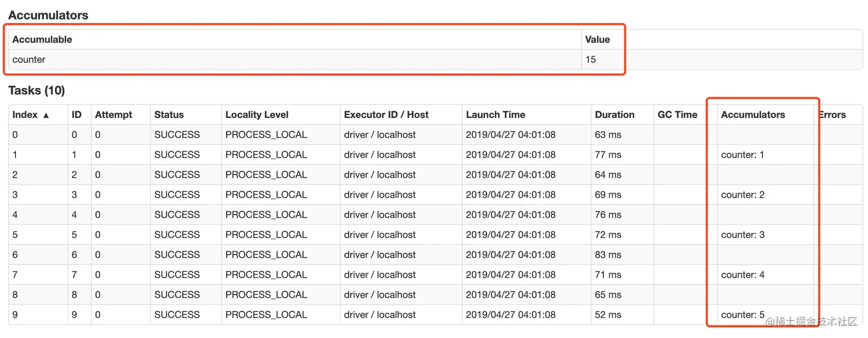Click the Accumulators section heading
Screen dimensions: 868x338
pyautogui.click(x=48, y=16)
